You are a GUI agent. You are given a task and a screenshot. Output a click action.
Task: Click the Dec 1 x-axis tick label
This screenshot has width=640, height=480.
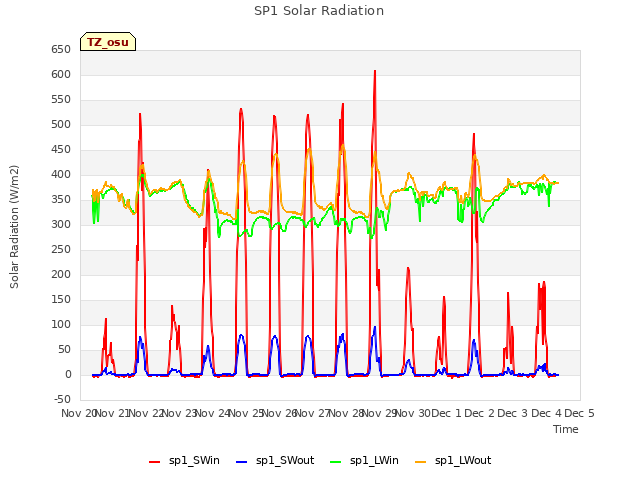[x=446, y=413]
